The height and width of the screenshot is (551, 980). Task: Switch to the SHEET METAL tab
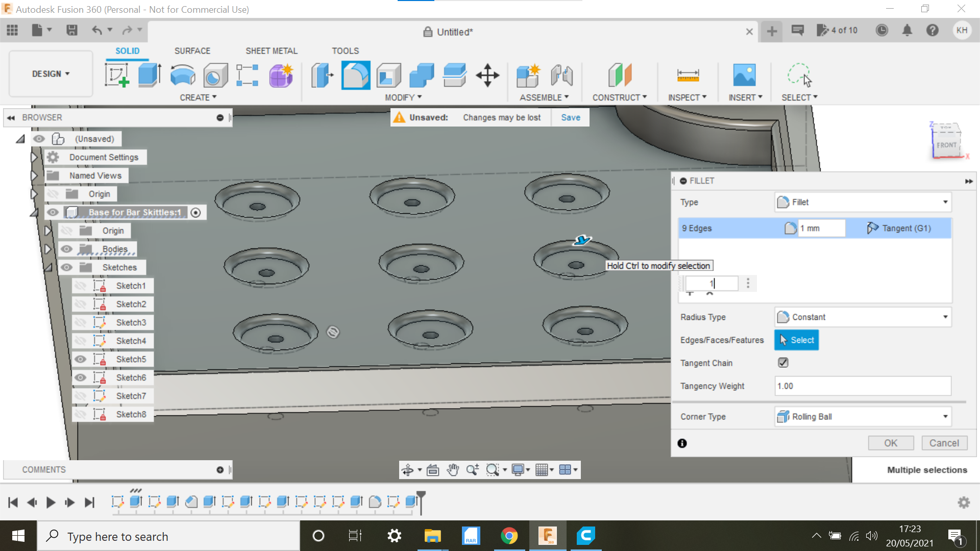pyautogui.click(x=271, y=51)
